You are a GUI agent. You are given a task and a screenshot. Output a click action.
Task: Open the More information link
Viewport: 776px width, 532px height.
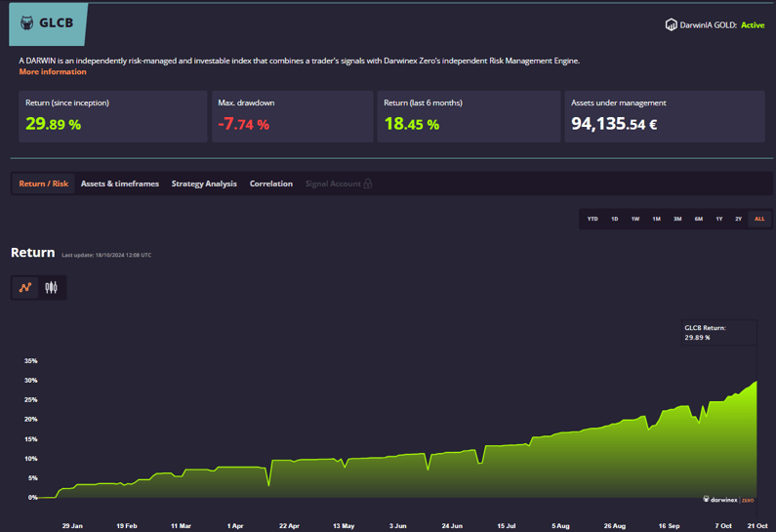[53, 72]
